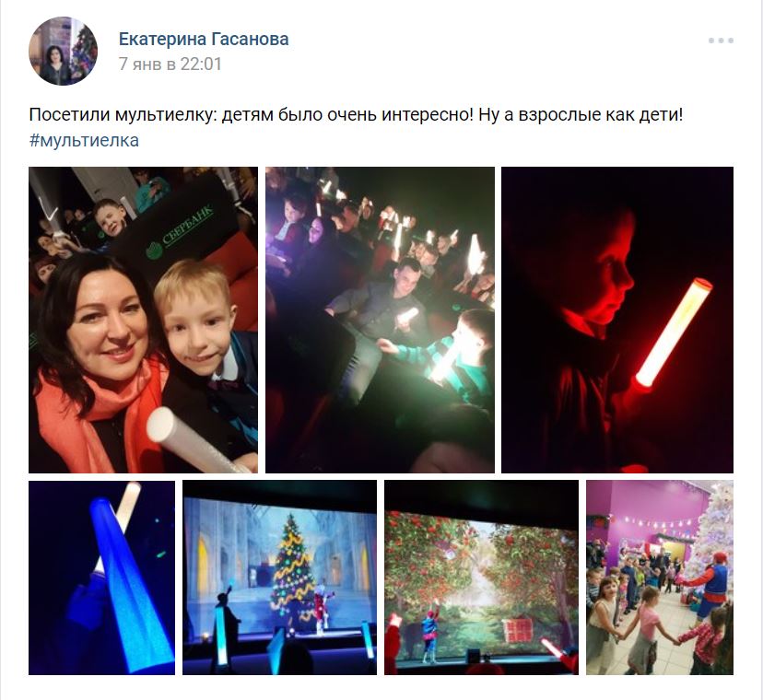This screenshot has height=700, width=763.
Task: Open the red-lit child with glow stick photo
Action: pyautogui.click(x=617, y=320)
